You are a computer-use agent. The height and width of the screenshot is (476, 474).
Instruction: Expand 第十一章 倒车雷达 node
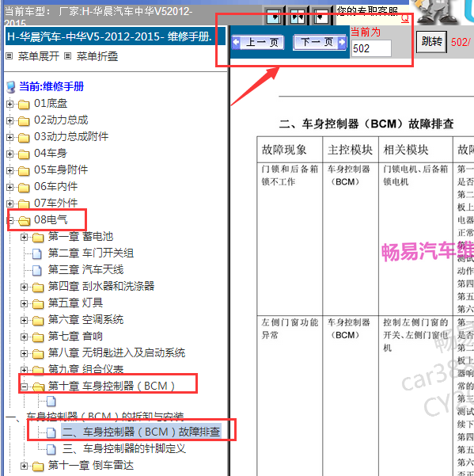coord(24,466)
